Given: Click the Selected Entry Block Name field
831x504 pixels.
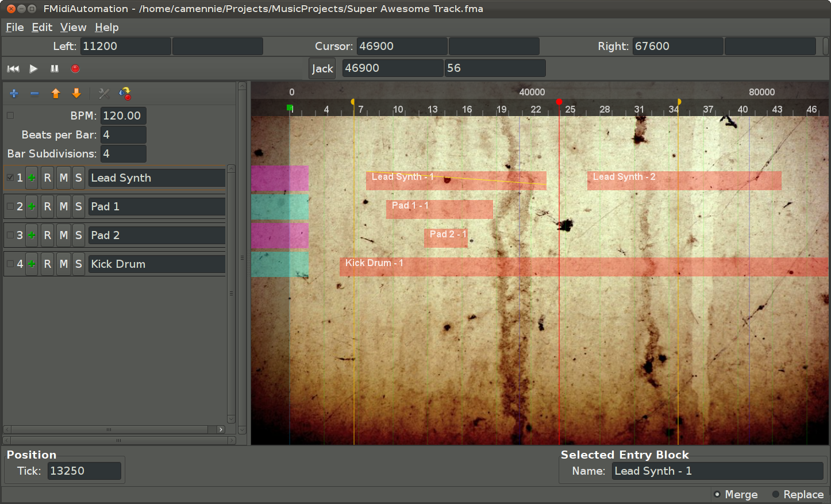Looking at the screenshot, I should [718, 471].
